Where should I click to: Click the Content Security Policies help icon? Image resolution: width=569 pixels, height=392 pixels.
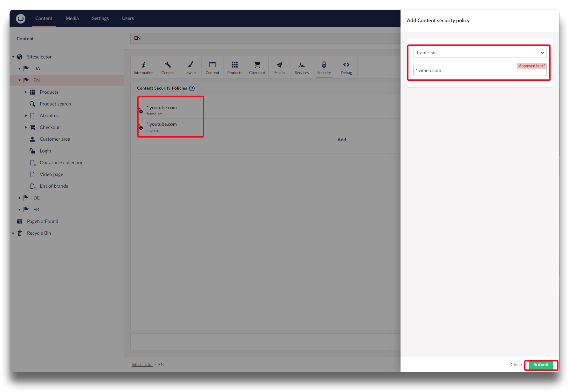(x=192, y=88)
